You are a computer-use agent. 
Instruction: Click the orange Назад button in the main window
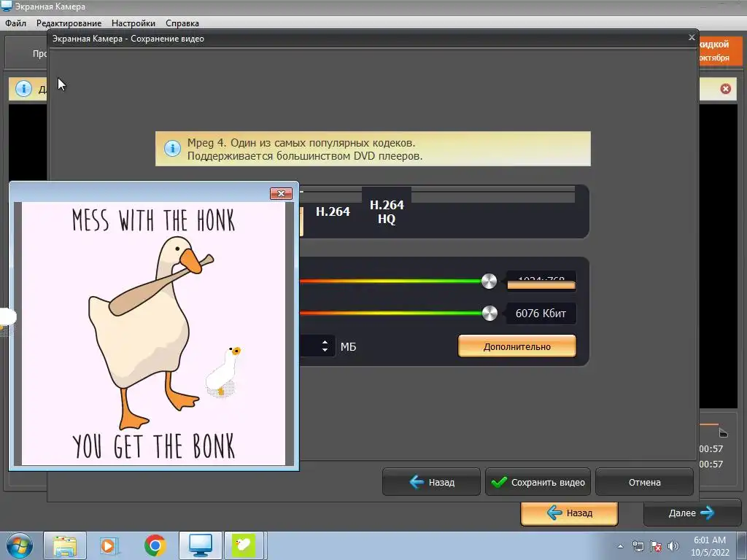569,513
